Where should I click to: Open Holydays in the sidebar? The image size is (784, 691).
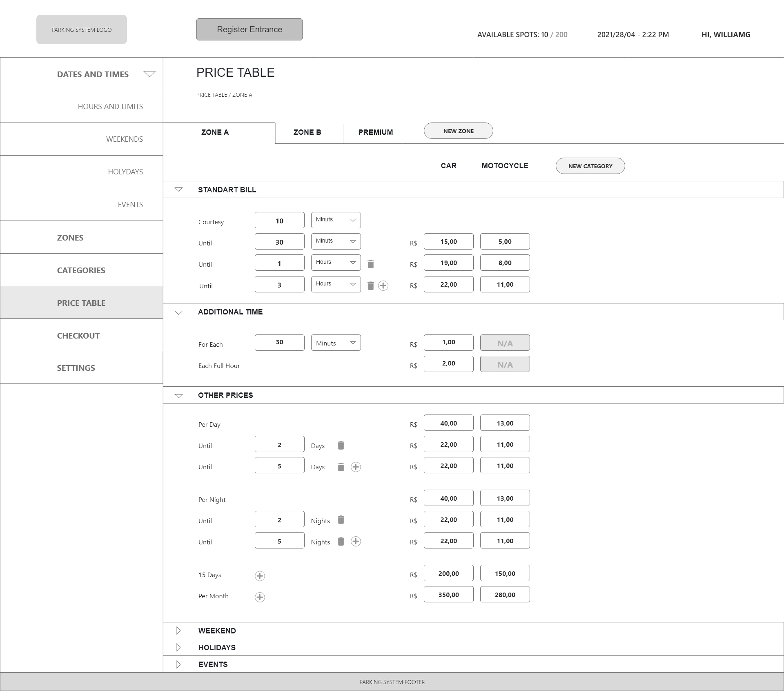coord(82,172)
